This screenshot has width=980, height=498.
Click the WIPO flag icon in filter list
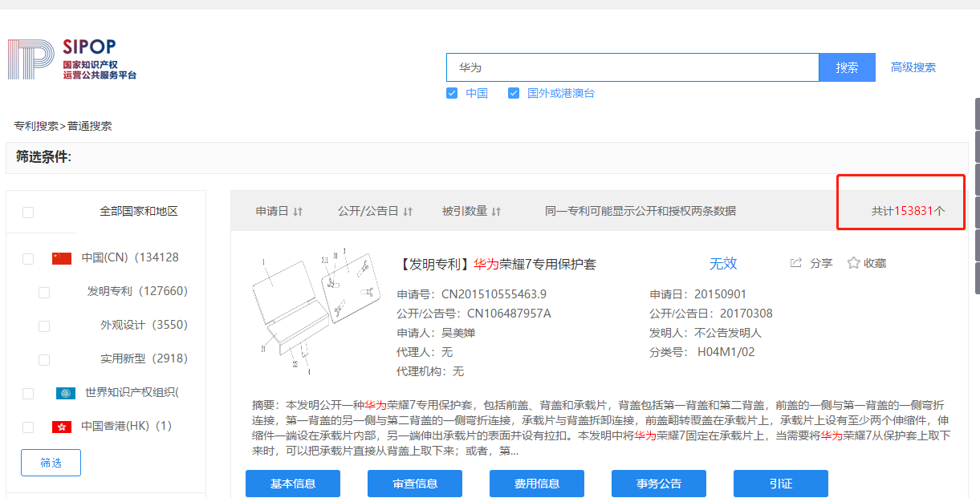[x=66, y=393]
